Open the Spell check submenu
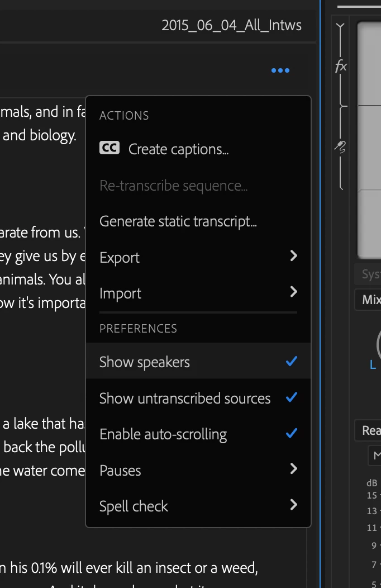 294,505
